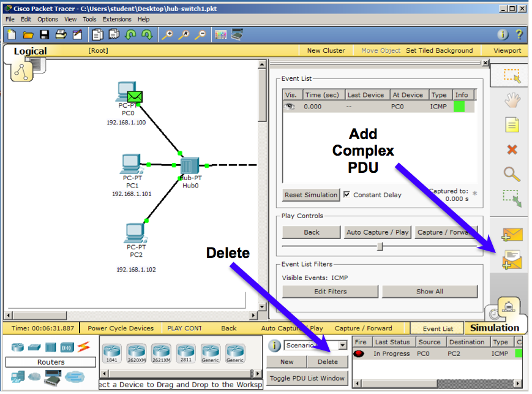Toggle the Constant Delay checkbox

click(347, 195)
